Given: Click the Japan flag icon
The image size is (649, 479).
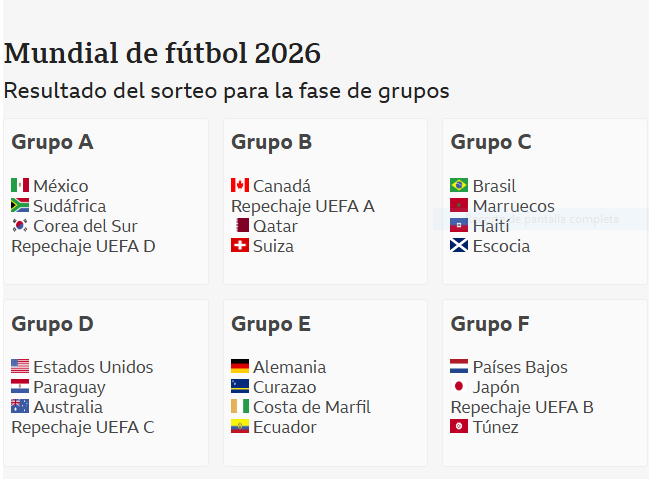Looking at the screenshot, I should (x=459, y=387).
